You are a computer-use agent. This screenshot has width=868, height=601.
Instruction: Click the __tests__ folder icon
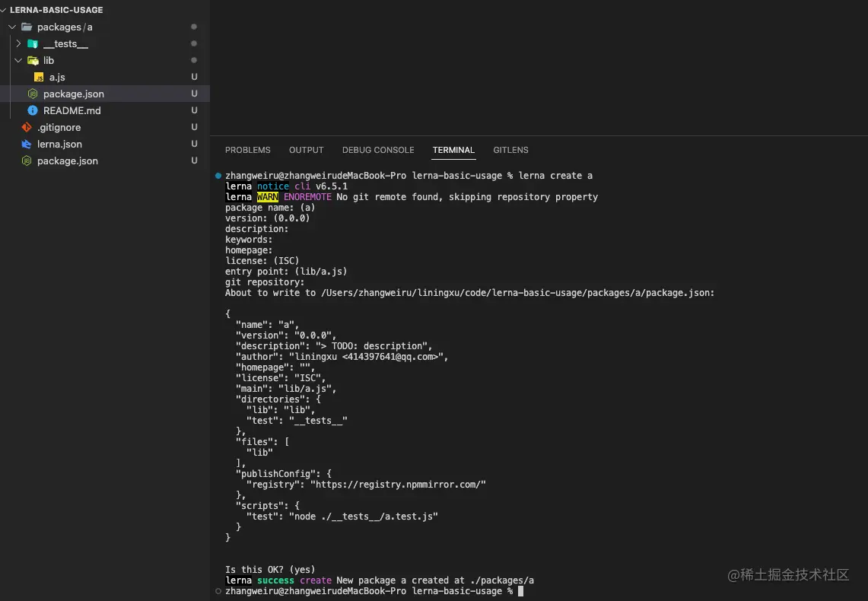coord(33,43)
